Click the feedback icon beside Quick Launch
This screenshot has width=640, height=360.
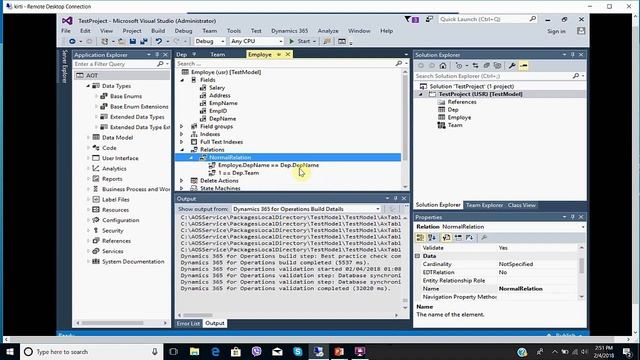(x=429, y=19)
